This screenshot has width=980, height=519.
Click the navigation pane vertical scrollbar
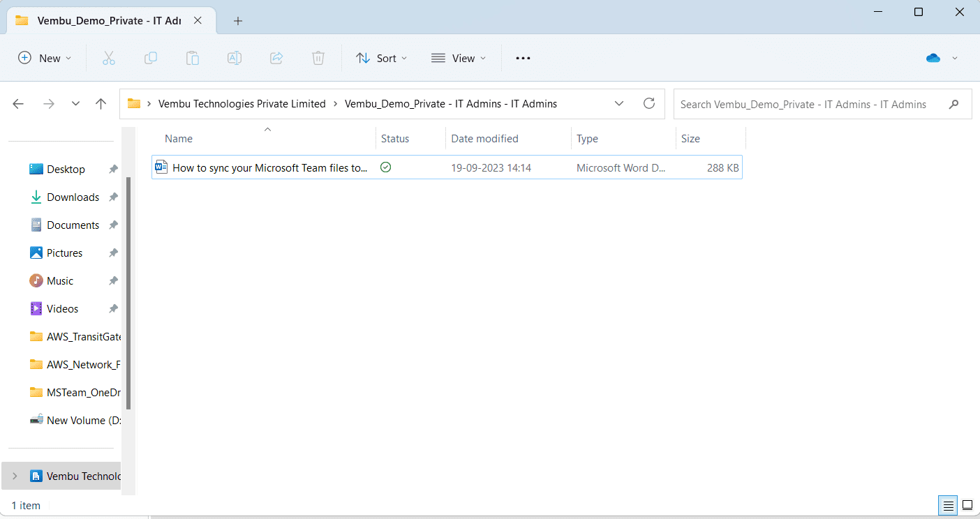pyautogui.click(x=128, y=293)
